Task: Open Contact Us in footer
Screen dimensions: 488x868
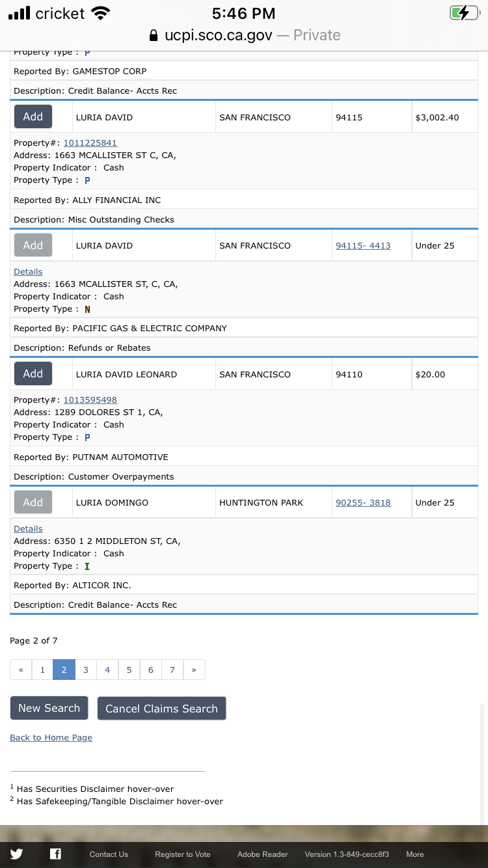Action: coord(109,854)
